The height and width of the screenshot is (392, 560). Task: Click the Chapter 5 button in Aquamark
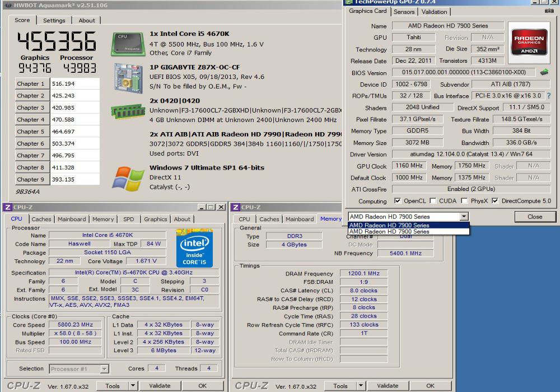click(32, 132)
